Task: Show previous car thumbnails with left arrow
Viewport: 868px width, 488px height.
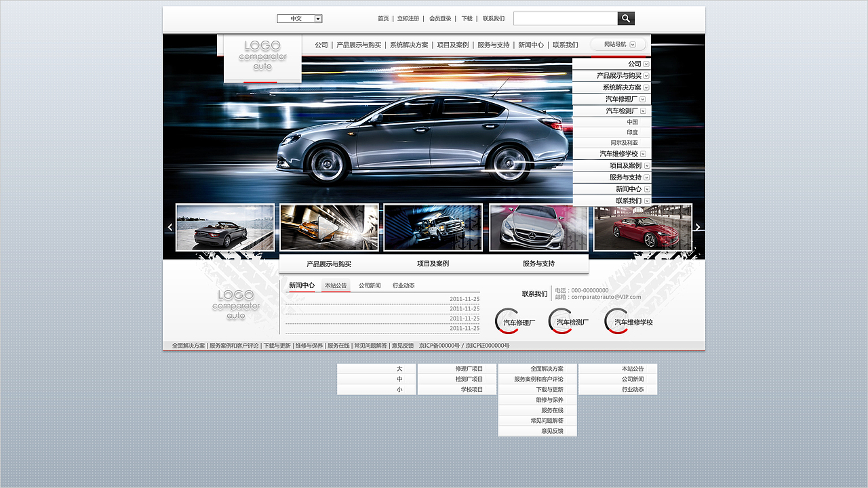Action: [x=170, y=228]
